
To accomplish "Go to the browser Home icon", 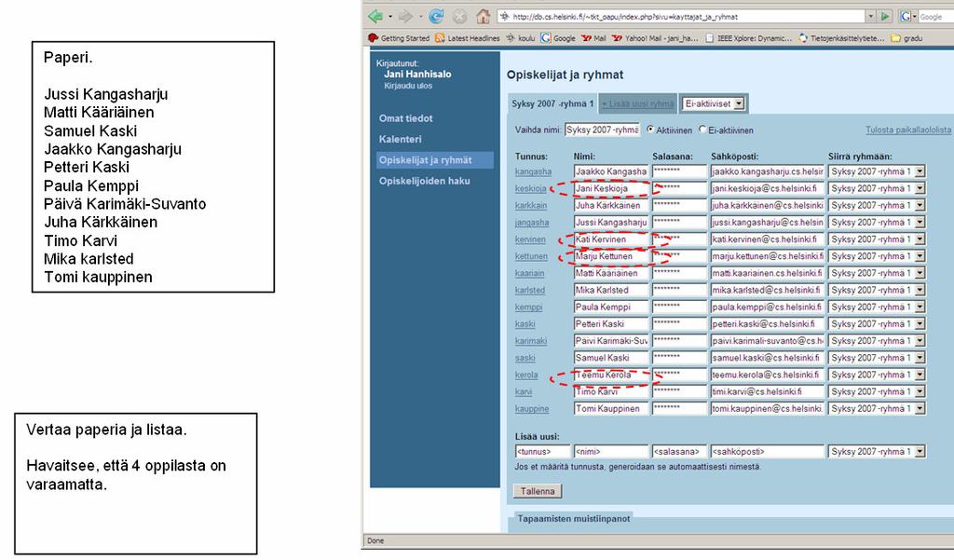I will click(x=484, y=17).
